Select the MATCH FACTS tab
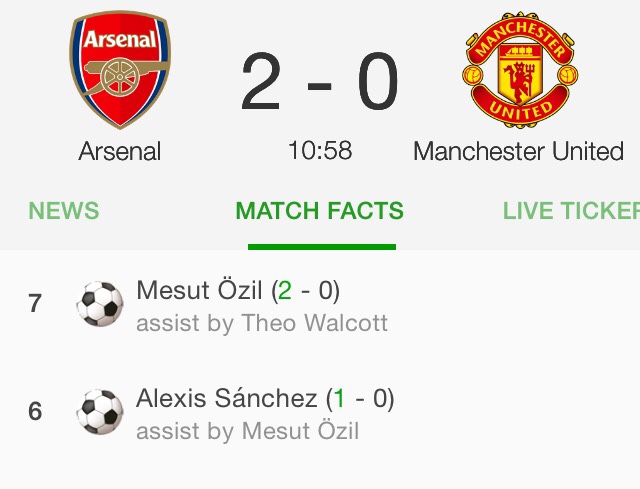 (320, 211)
